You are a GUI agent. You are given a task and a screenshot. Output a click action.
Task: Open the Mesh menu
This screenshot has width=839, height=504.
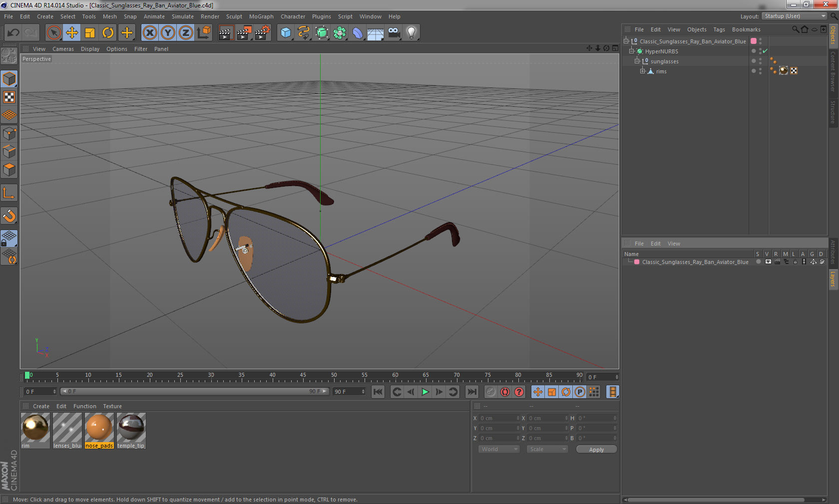point(109,16)
